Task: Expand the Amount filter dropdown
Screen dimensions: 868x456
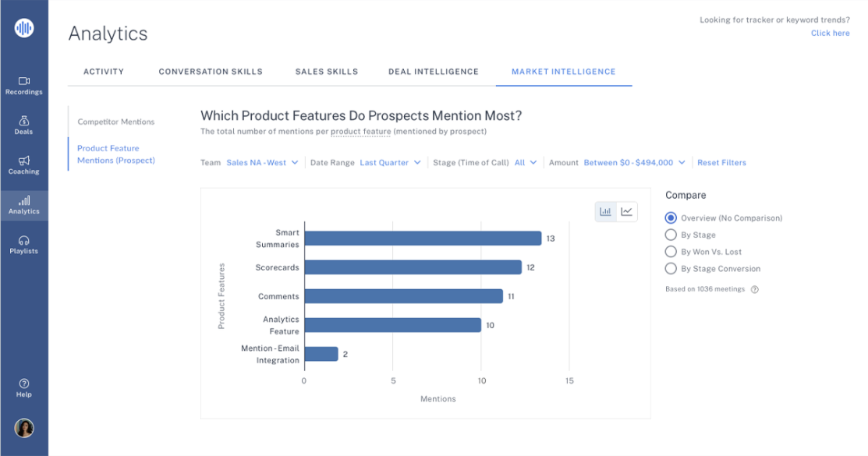Action: tap(634, 163)
